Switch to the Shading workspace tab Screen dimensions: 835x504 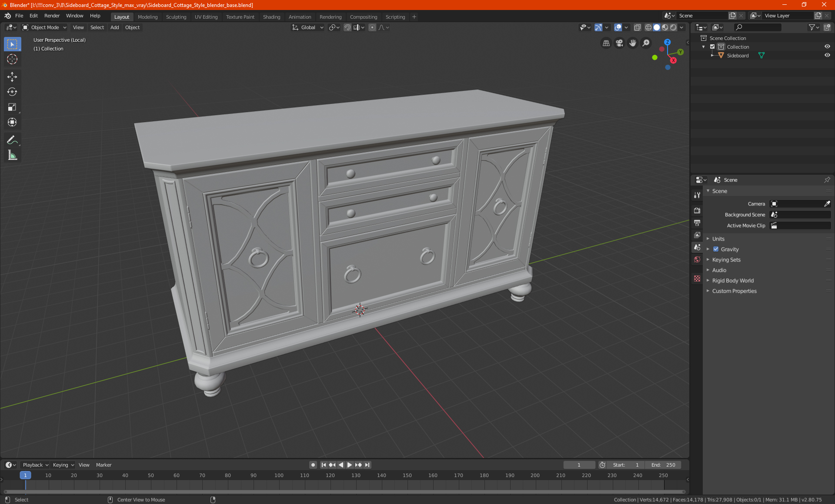point(271,17)
